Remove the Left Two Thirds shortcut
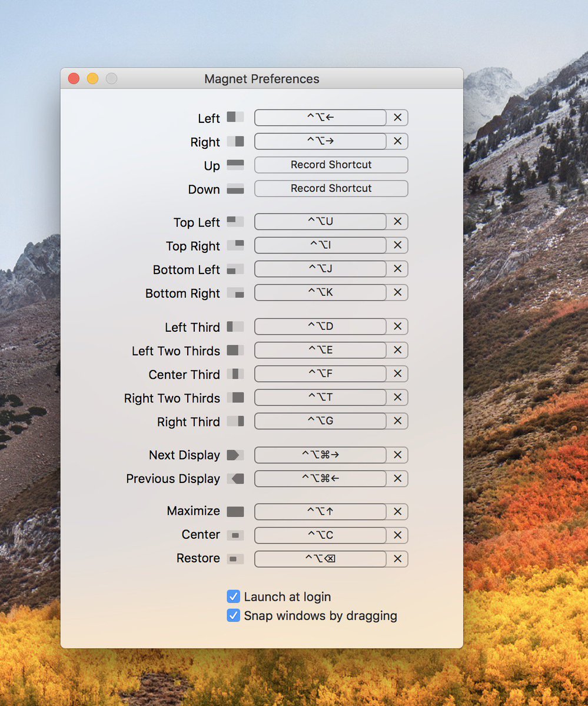Image resolution: width=588 pixels, height=706 pixels. (x=397, y=349)
